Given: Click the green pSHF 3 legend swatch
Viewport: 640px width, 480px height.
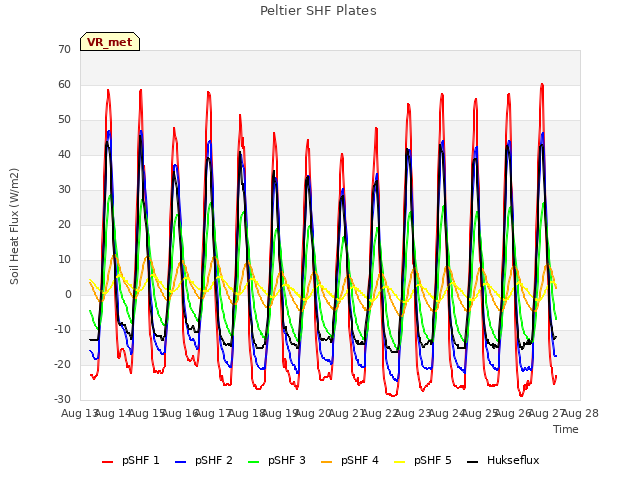Looking at the screenshot, I should 253,462.
